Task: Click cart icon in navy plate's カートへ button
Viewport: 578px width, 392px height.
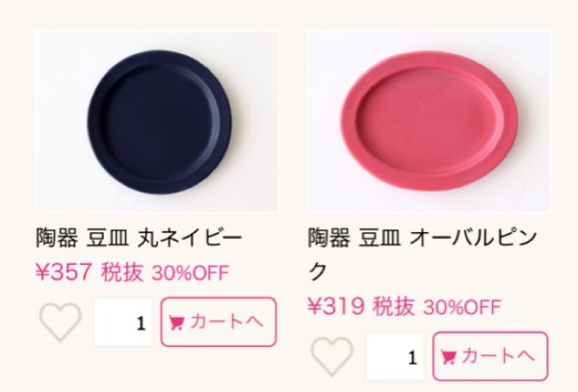Action: click(176, 323)
